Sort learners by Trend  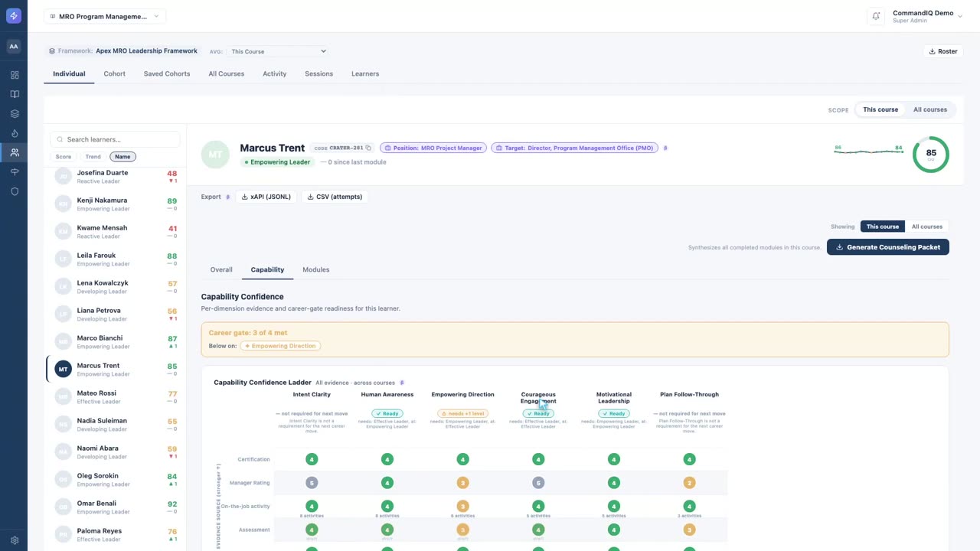pos(93,157)
